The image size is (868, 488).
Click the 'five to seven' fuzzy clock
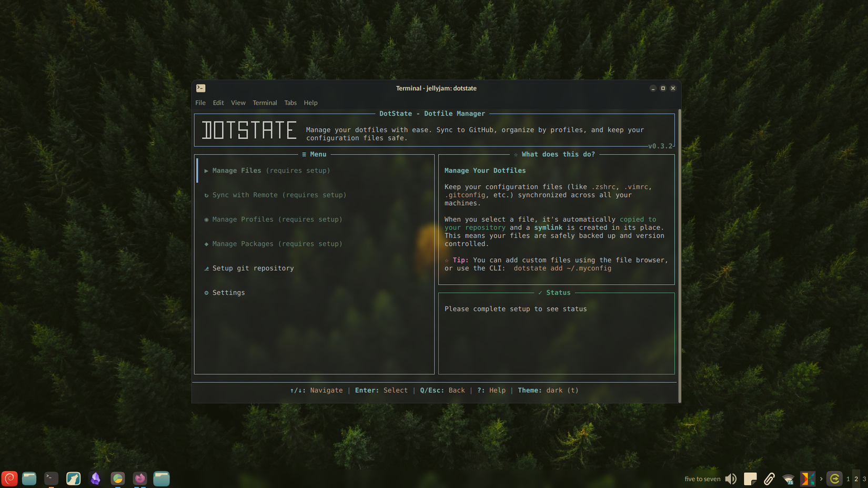pos(702,479)
